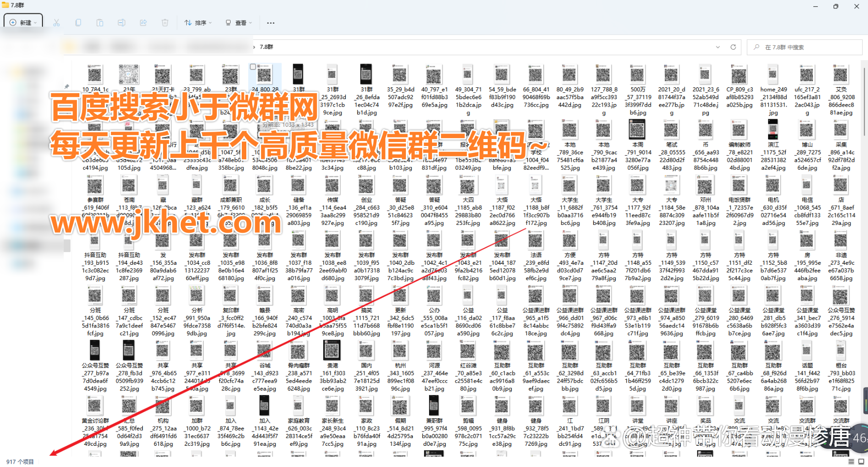Select the 21年 QR code file
Image resolution: width=868 pixels, height=467 pixels.
click(129, 74)
